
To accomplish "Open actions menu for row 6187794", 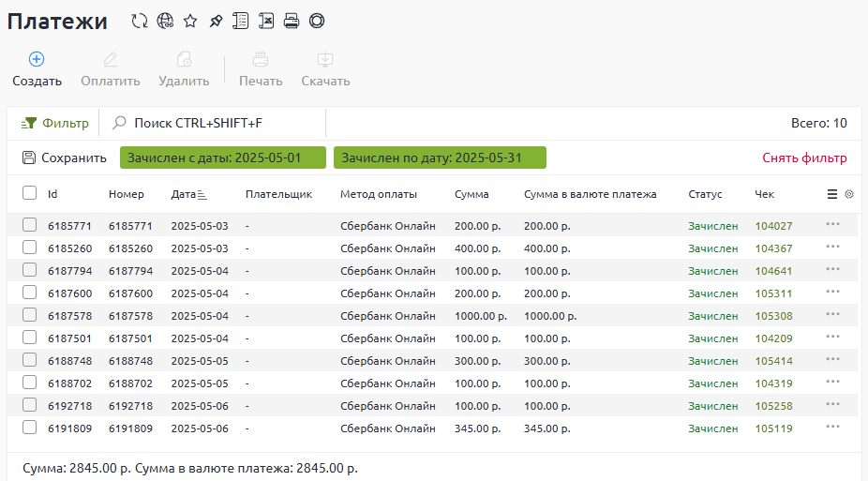I will point(832,269).
